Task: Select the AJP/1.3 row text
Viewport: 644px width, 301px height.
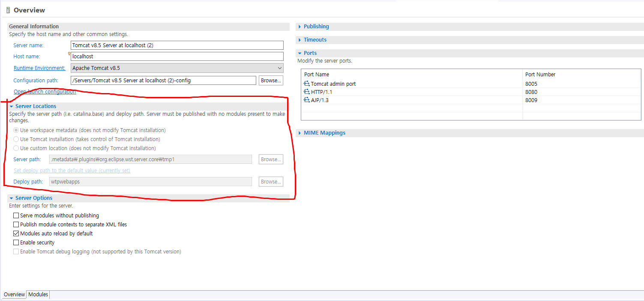Action: tap(320, 100)
